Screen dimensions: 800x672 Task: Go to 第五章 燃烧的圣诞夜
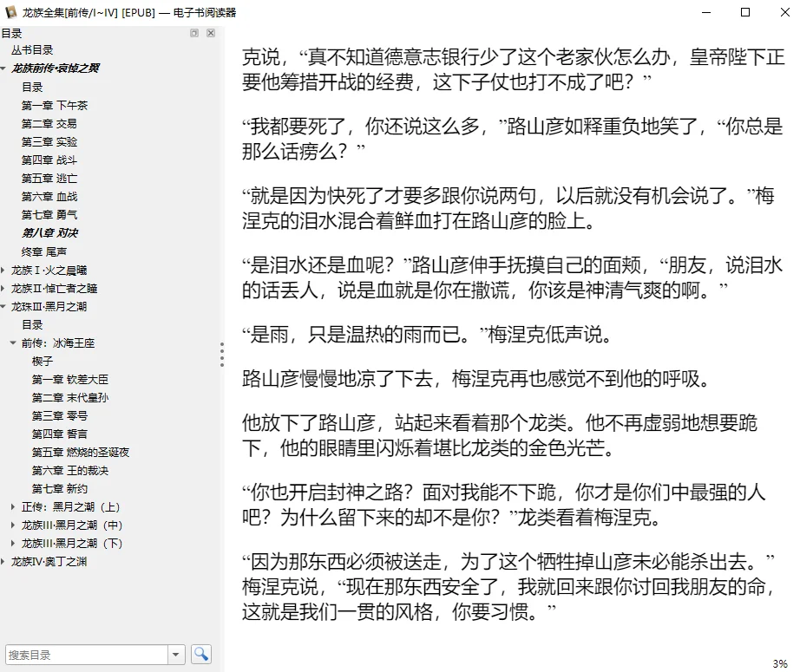[81, 453]
